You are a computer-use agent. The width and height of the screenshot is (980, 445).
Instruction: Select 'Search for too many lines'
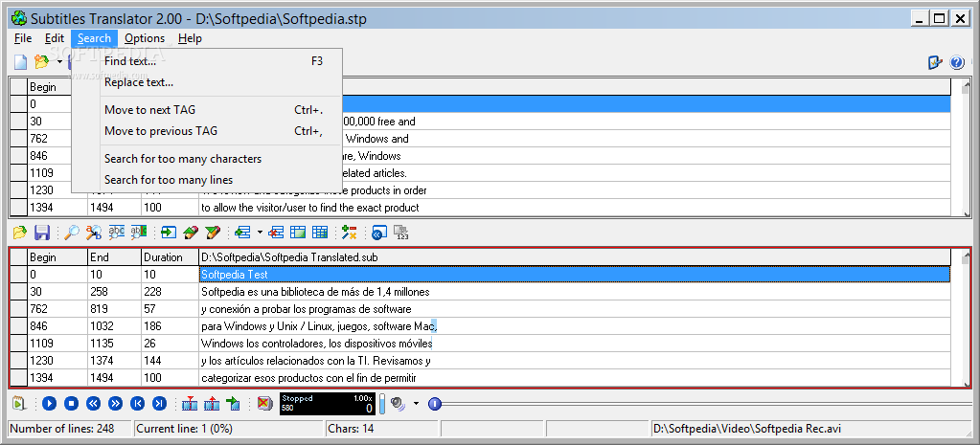tap(207, 180)
